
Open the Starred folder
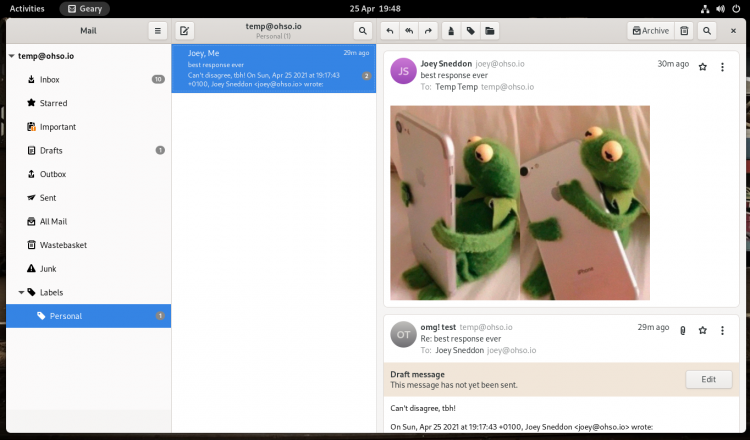tap(88, 103)
